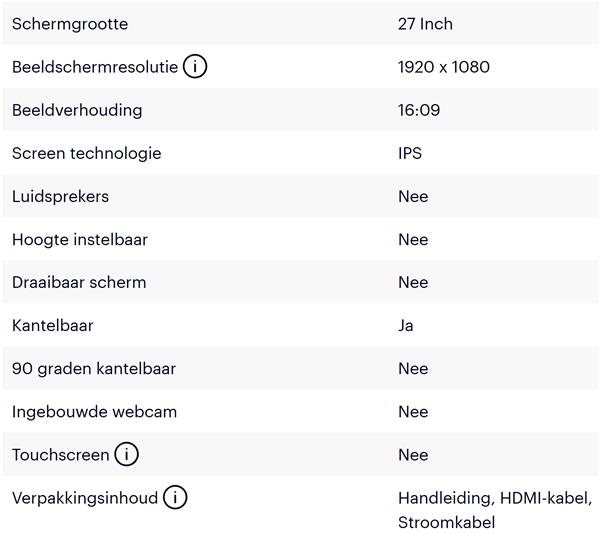This screenshot has height=534, width=600.
Task: Click the 1920 x 1080 resolution value
Action: coord(444,67)
